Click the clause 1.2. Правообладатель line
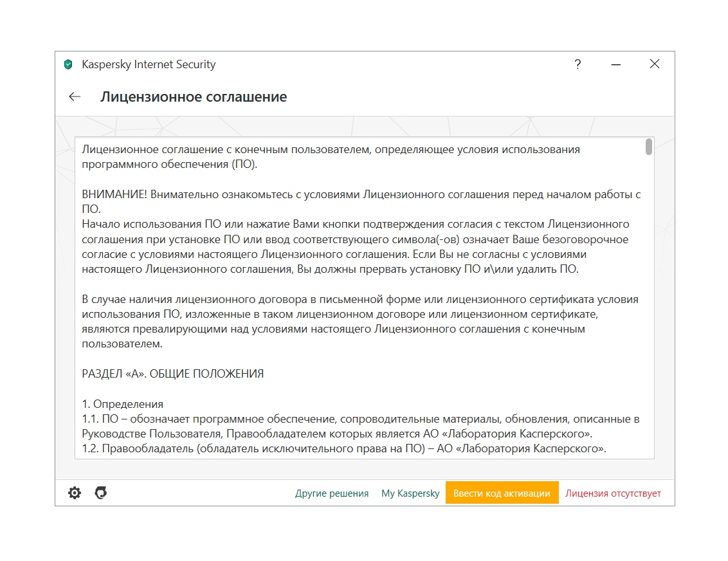 click(x=344, y=448)
